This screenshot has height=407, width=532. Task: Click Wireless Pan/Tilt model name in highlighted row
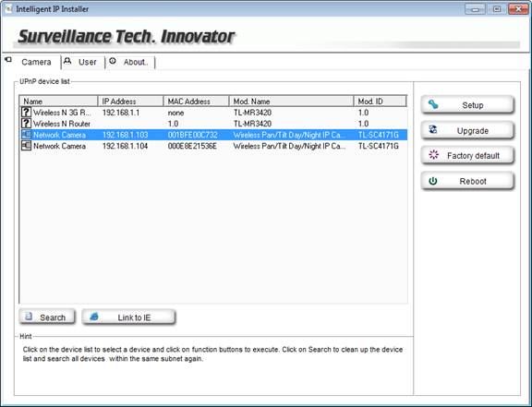(289, 135)
